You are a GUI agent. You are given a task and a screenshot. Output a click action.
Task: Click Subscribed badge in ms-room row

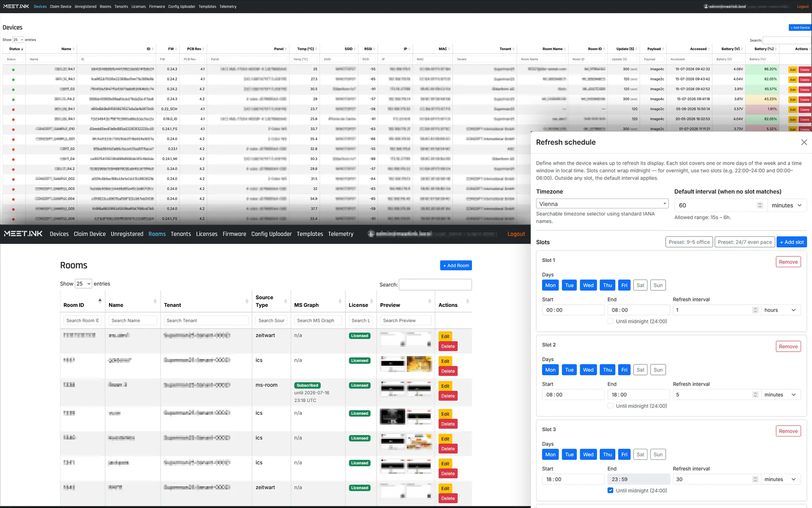pos(307,385)
